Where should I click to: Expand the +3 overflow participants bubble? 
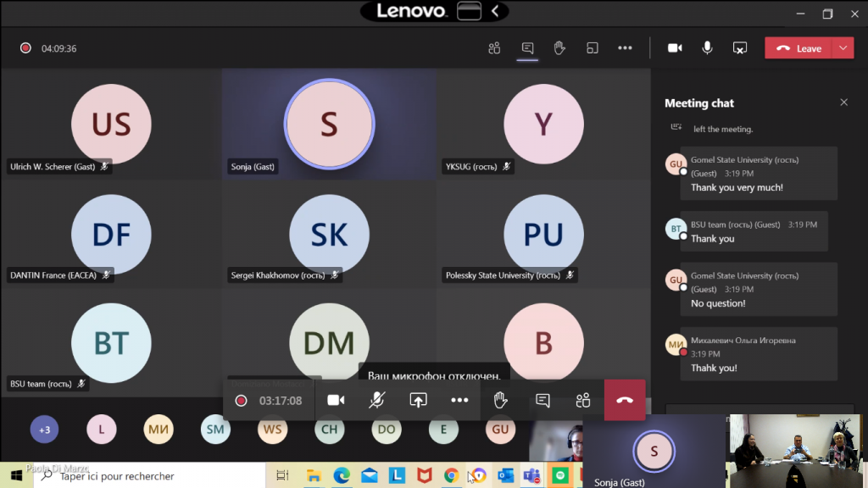pyautogui.click(x=44, y=430)
